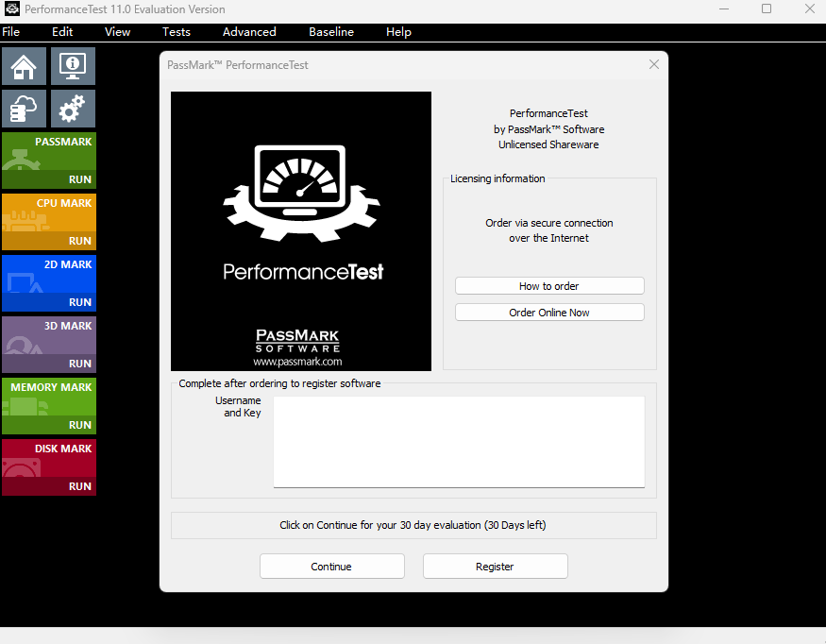Viewport: 826px width, 644px height.
Task: Select the 3D Mark tile
Action: pos(49,345)
